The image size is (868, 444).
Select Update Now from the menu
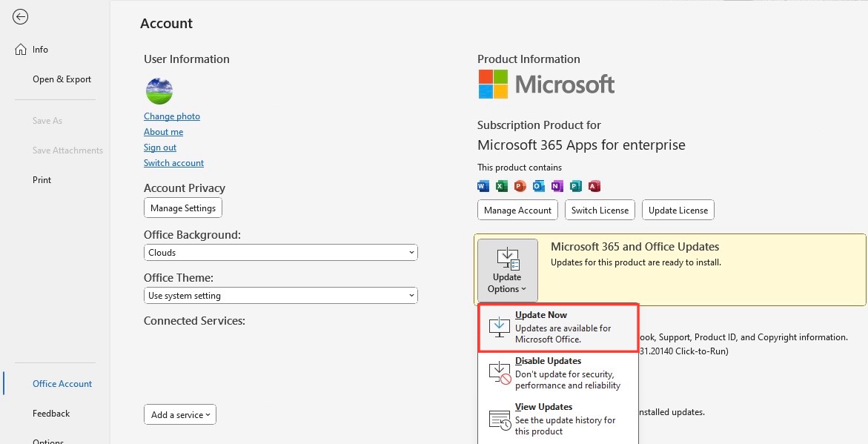click(558, 327)
